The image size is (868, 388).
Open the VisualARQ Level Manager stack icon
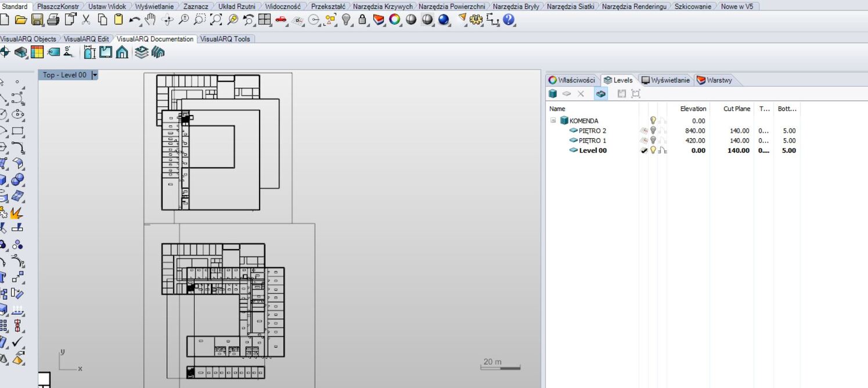[142, 52]
